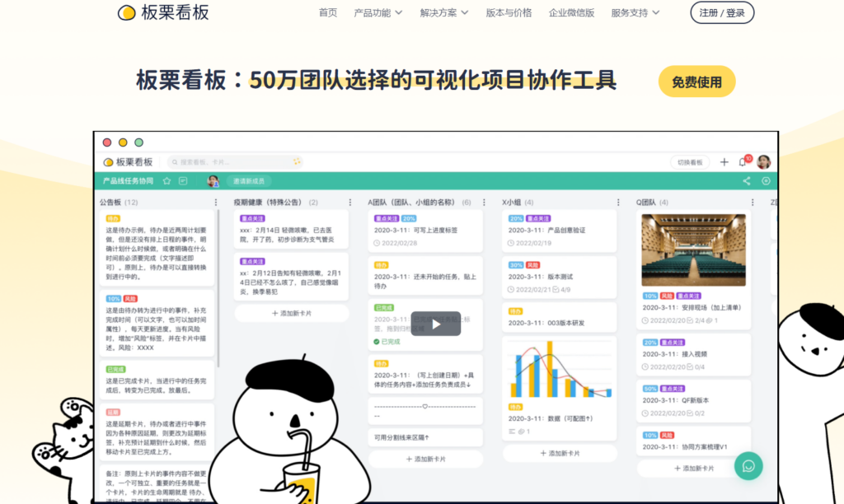Click the user avatar in the top bar
This screenshot has height=504, width=844.
764,162
